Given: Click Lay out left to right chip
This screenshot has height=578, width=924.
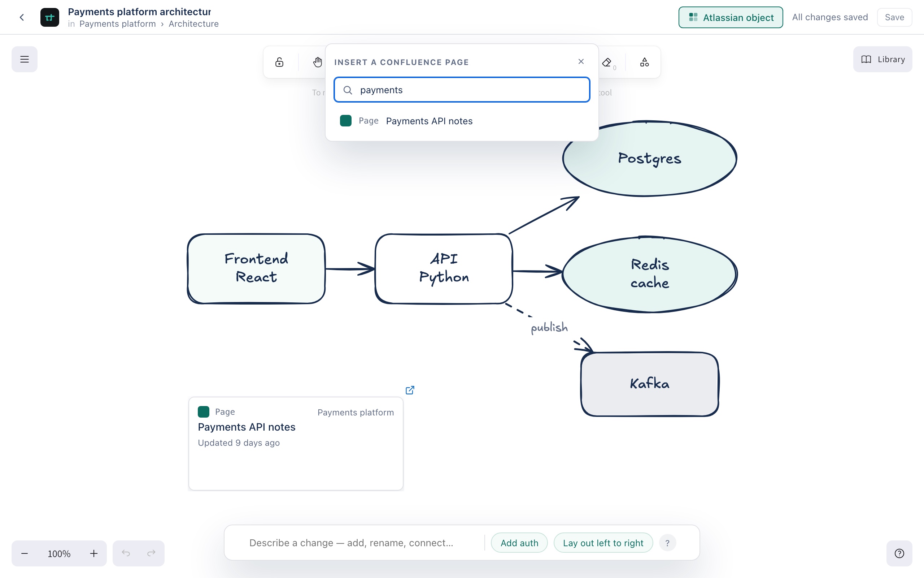Looking at the screenshot, I should point(603,543).
